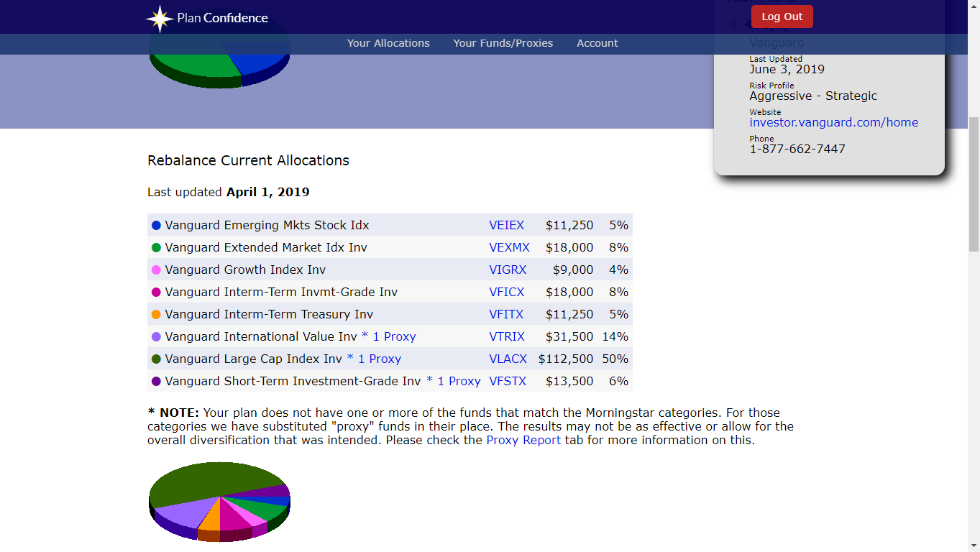Open the VFSTX ticker link

pos(508,381)
